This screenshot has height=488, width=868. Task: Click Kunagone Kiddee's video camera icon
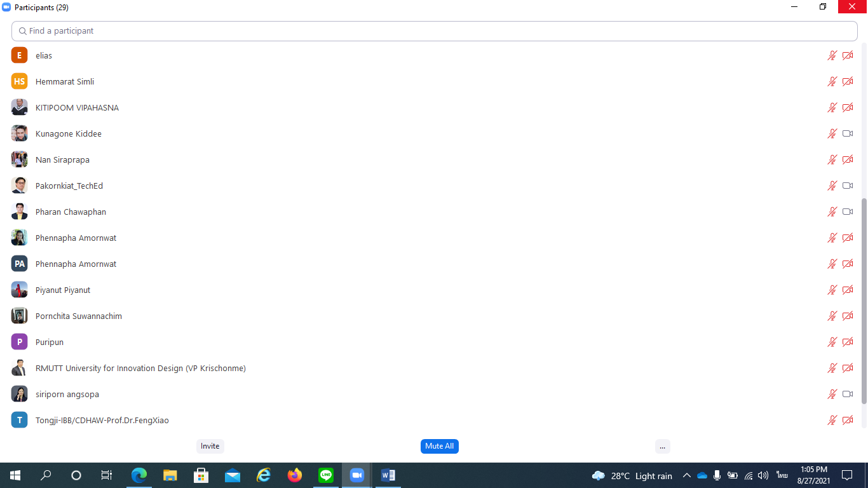click(x=848, y=133)
